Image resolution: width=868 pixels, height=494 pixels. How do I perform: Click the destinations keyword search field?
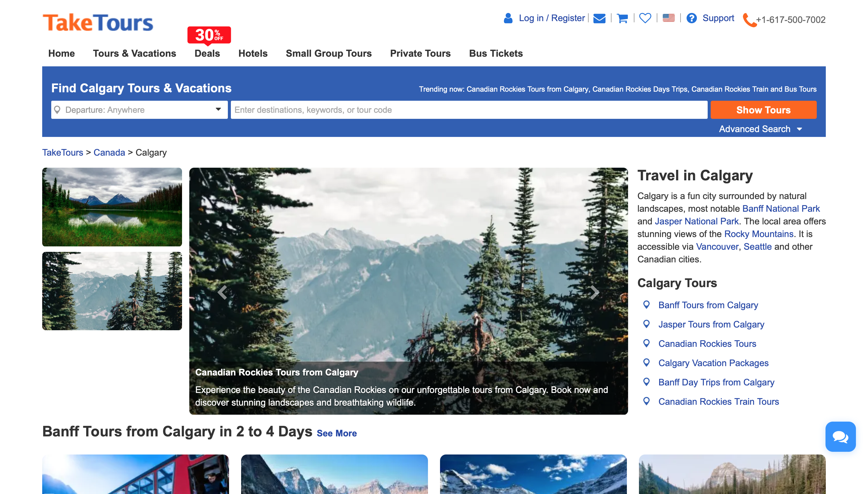(469, 110)
